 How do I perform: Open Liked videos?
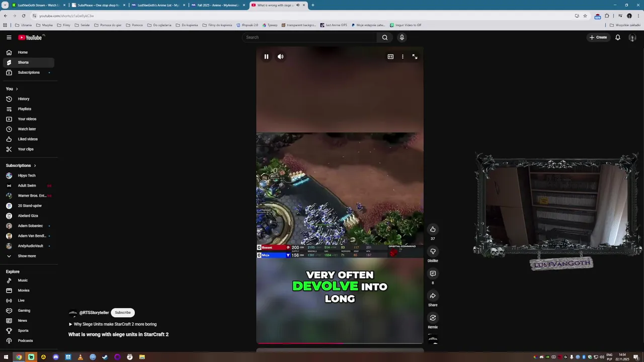coord(28,139)
